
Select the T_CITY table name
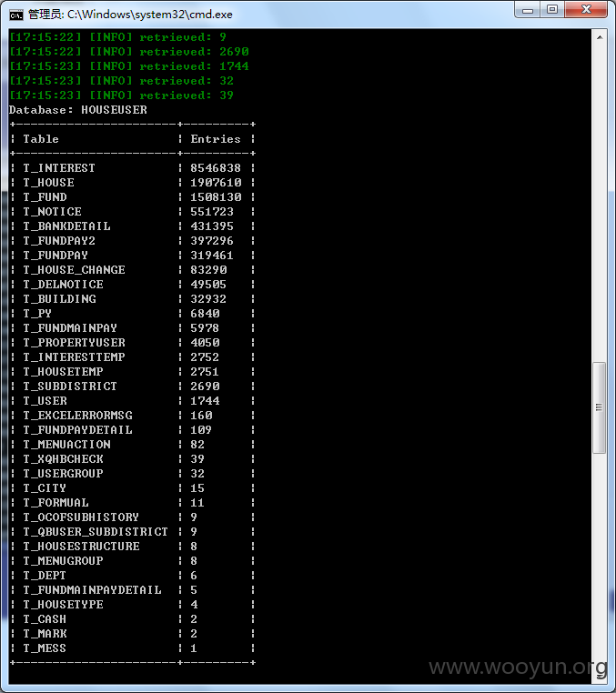coord(45,488)
